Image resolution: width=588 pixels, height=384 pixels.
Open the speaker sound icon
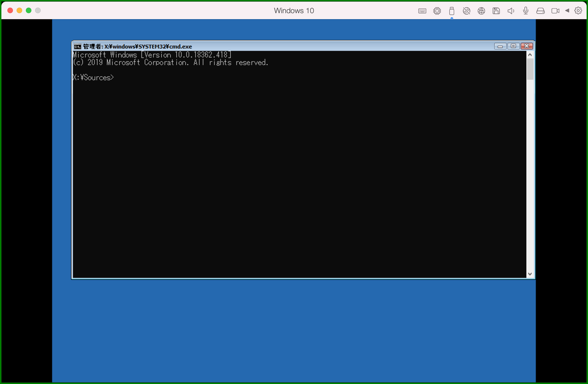[x=511, y=11]
